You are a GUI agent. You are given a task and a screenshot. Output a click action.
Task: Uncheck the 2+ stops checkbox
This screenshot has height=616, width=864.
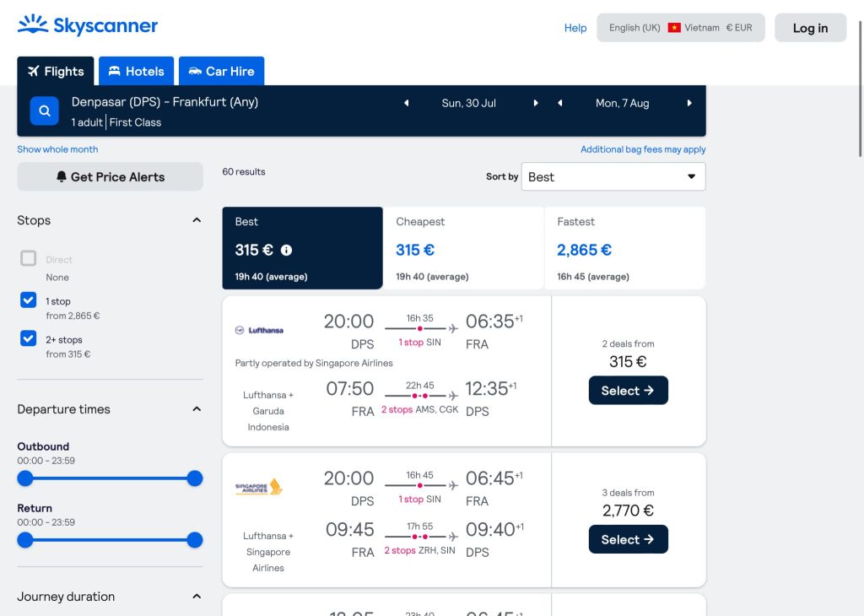click(x=29, y=338)
